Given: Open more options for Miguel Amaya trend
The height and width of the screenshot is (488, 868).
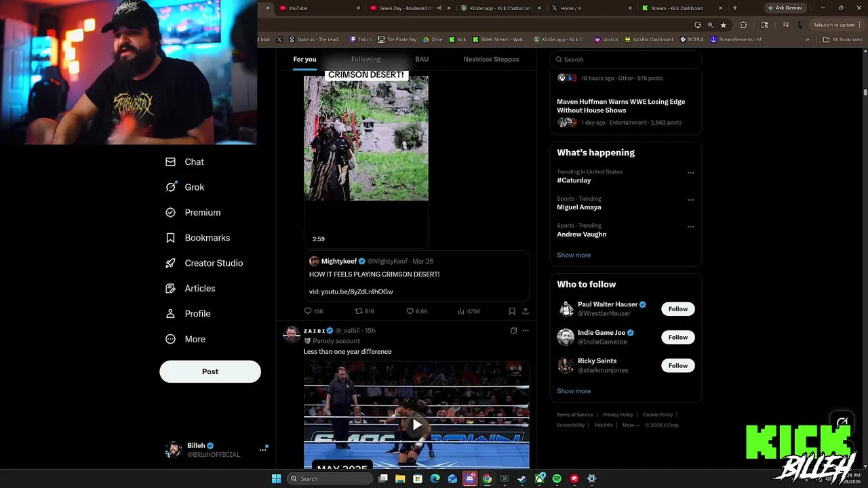Looking at the screenshot, I should (x=690, y=200).
